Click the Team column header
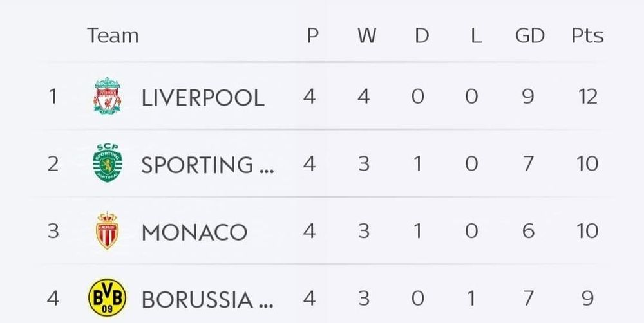 (x=113, y=35)
